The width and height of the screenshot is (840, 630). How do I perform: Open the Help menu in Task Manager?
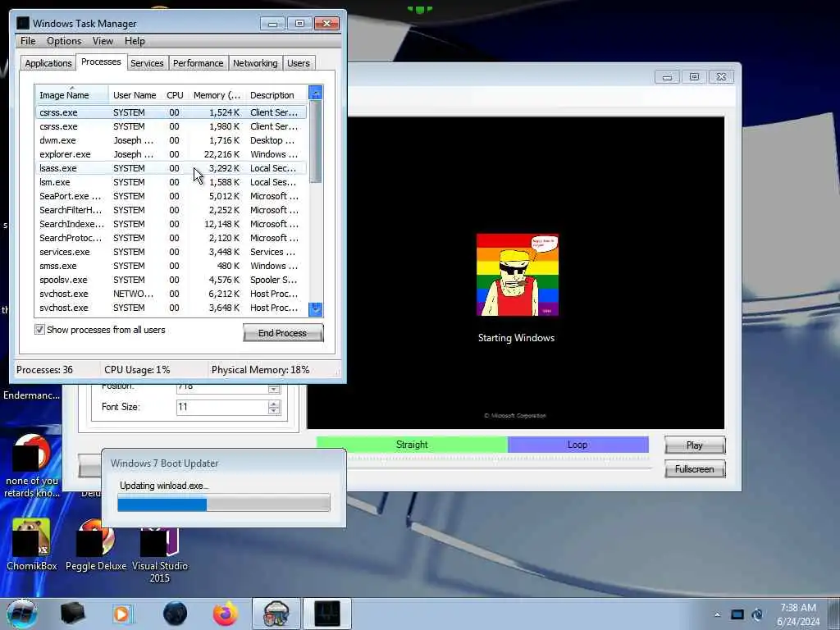pos(135,41)
